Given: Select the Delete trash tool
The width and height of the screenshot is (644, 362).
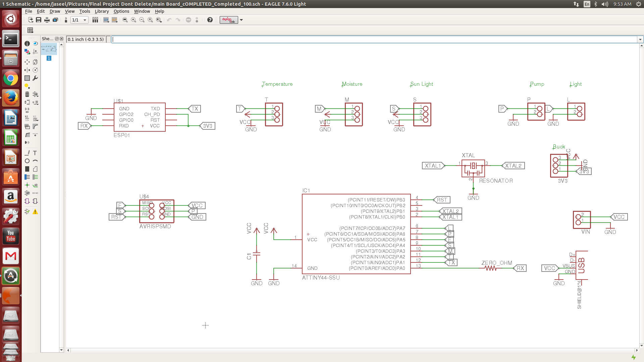Looking at the screenshot, I should click(x=27, y=94).
